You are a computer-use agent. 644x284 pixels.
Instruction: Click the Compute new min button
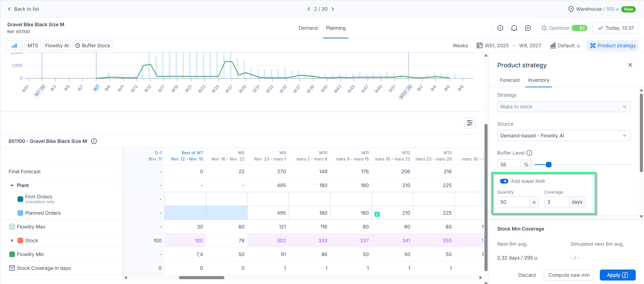click(x=569, y=275)
